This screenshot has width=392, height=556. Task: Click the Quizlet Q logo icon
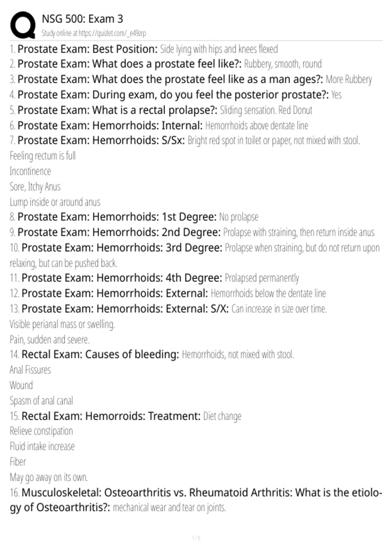point(23,25)
